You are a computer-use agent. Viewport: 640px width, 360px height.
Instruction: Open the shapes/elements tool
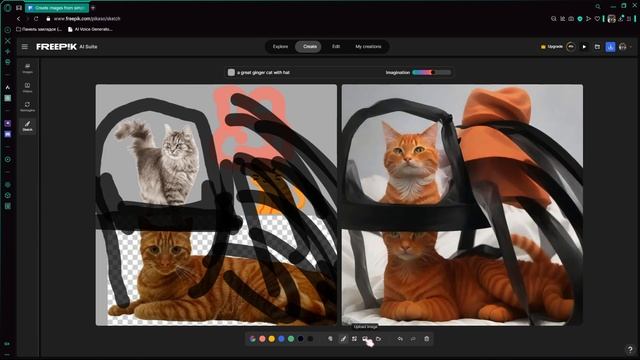point(354,339)
